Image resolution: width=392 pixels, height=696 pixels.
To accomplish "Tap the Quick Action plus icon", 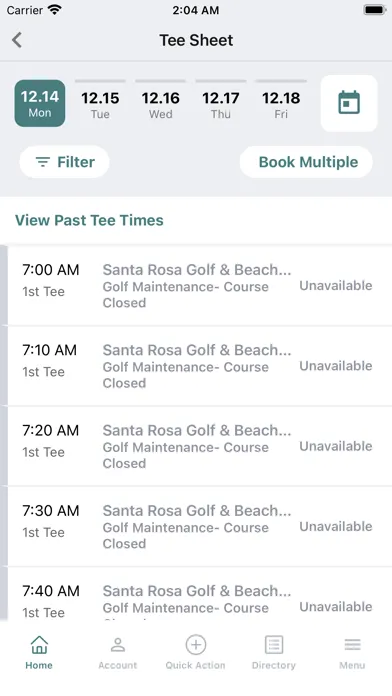I will tap(196, 645).
